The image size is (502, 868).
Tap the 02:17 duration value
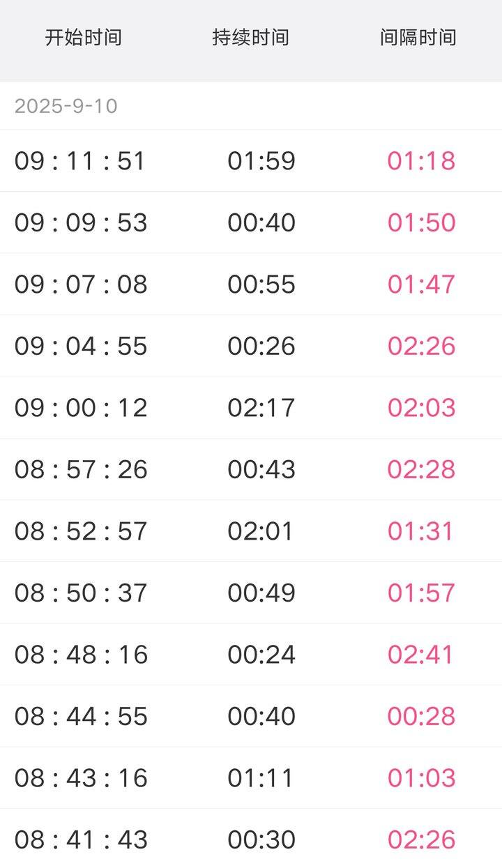click(261, 407)
